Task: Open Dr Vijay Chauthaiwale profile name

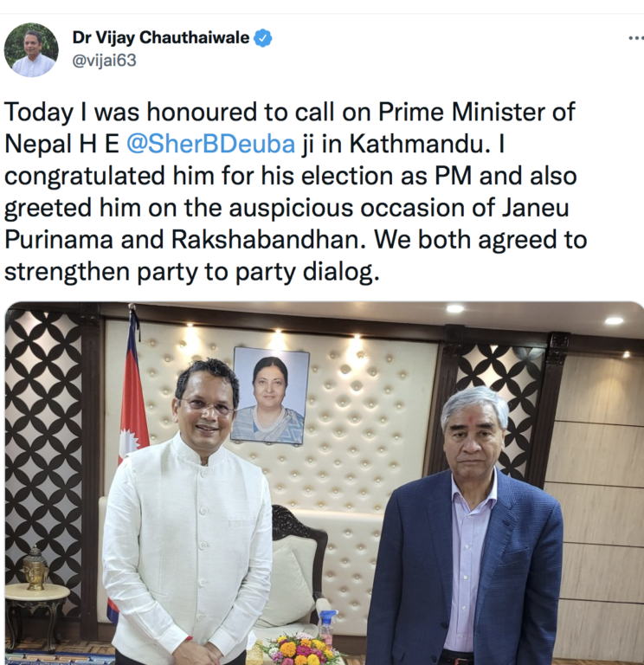Action: [161, 38]
